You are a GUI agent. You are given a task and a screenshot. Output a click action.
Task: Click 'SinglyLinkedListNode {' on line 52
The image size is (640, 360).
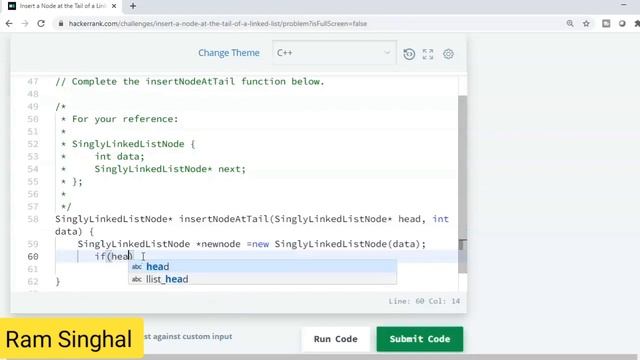[x=133, y=144]
